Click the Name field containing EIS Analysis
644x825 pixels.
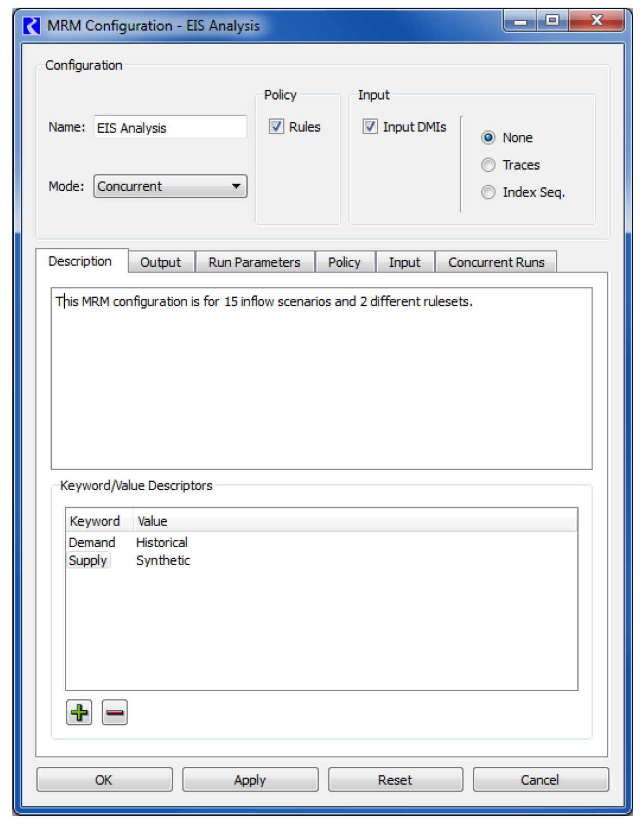(170, 128)
